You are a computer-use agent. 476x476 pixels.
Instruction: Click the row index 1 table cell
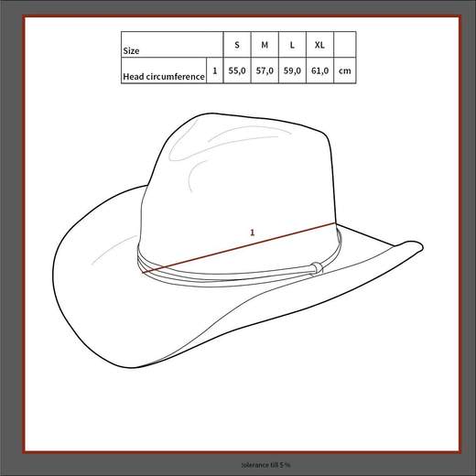tap(215, 70)
